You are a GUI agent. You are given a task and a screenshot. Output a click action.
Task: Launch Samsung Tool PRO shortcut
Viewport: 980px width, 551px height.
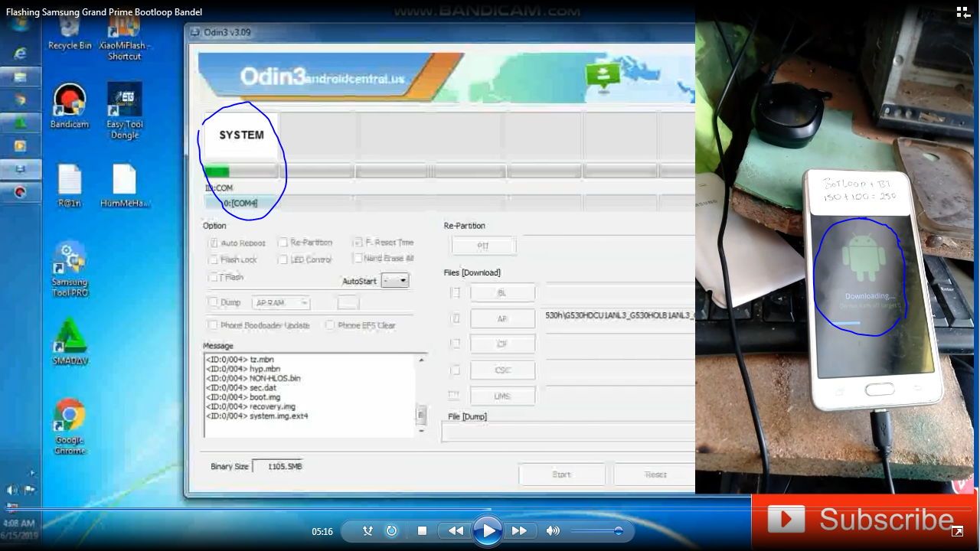pos(70,269)
